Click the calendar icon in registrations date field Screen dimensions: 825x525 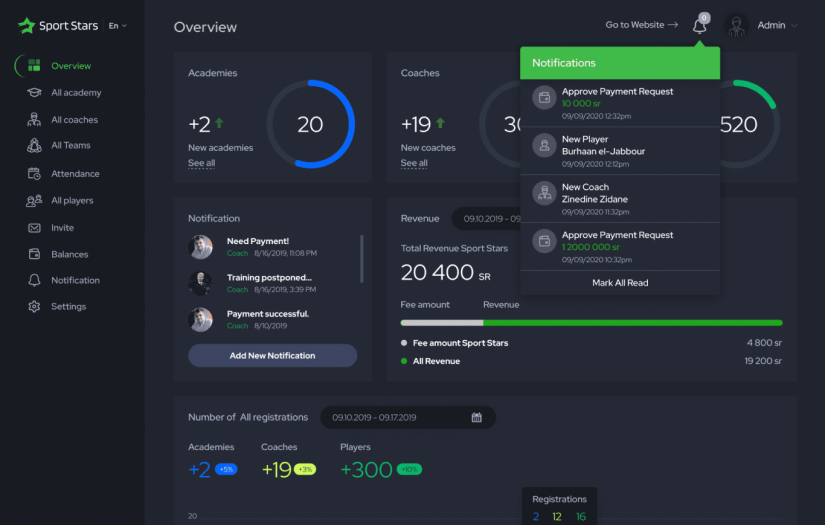[x=477, y=417]
